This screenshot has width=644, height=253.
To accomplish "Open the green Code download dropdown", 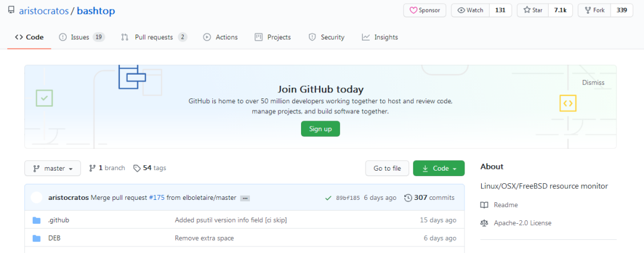I will (439, 168).
